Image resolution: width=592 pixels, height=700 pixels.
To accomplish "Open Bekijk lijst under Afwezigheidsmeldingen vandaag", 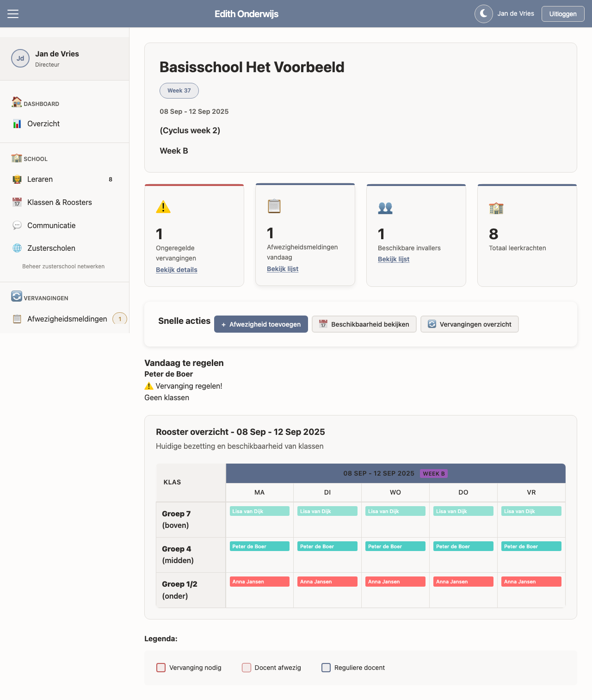I will (283, 269).
